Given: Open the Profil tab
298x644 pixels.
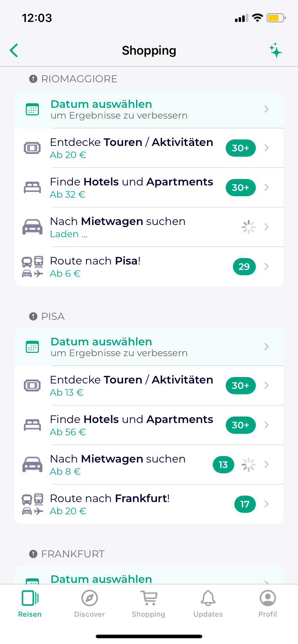Looking at the screenshot, I should 268,604.
